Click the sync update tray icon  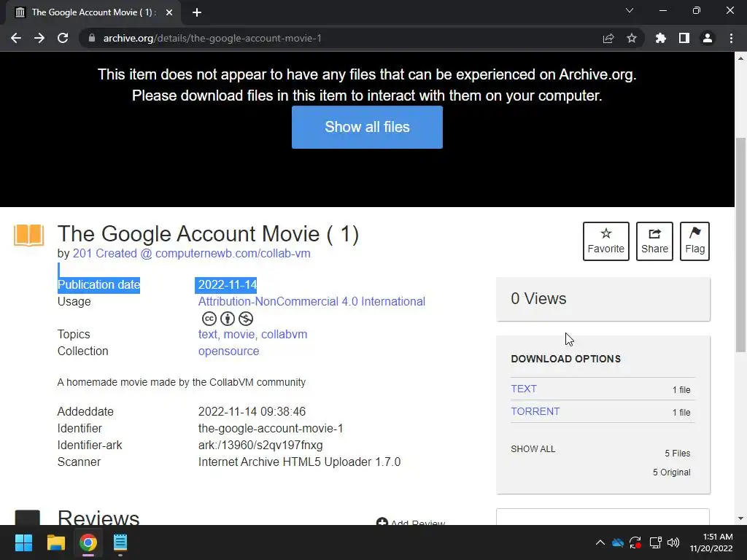pos(635,542)
